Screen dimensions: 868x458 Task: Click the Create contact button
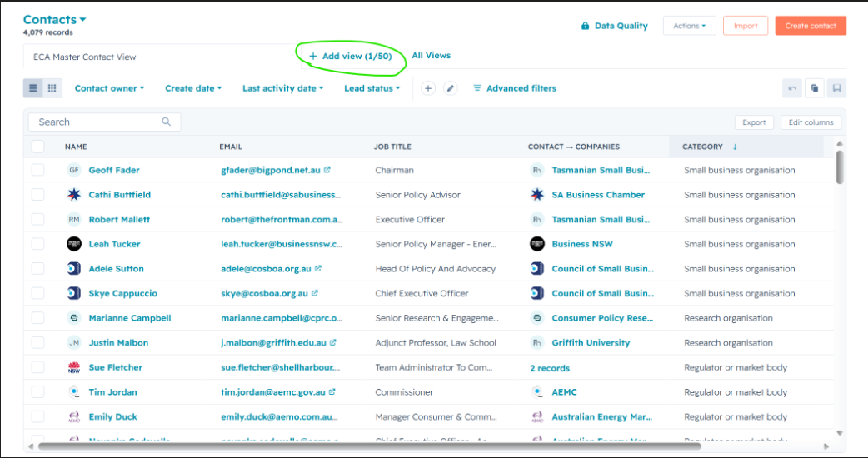[811, 26]
